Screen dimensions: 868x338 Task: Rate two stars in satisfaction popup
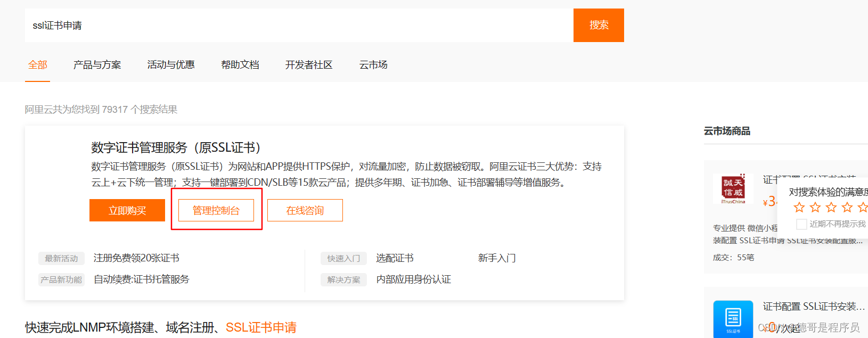[x=815, y=207]
